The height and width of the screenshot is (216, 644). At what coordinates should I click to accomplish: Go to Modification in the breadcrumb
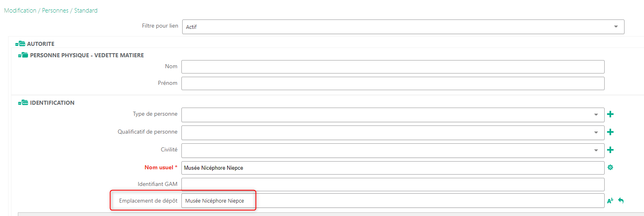click(x=20, y=11)
